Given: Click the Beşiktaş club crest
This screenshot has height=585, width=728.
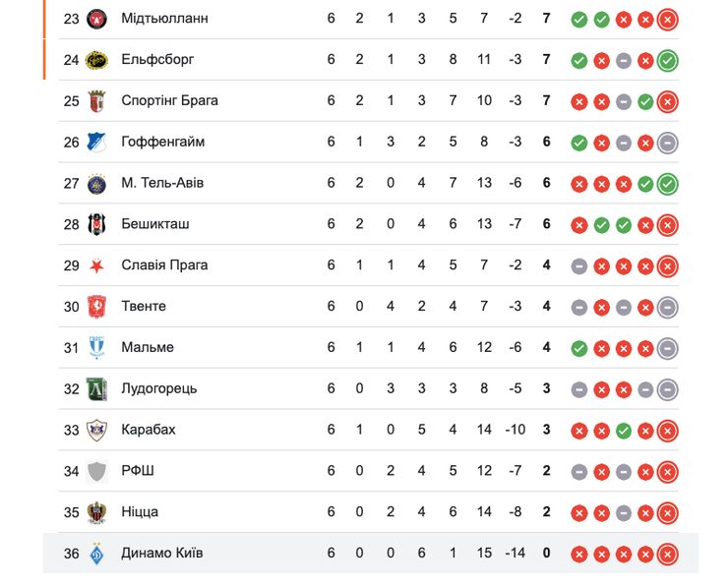Looking at the screenshot, I should tap(96, 224).
